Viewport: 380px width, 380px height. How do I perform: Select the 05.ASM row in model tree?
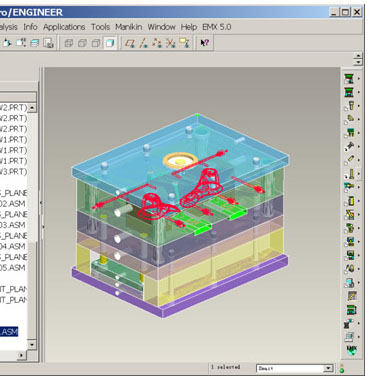[x=14, y=268]
